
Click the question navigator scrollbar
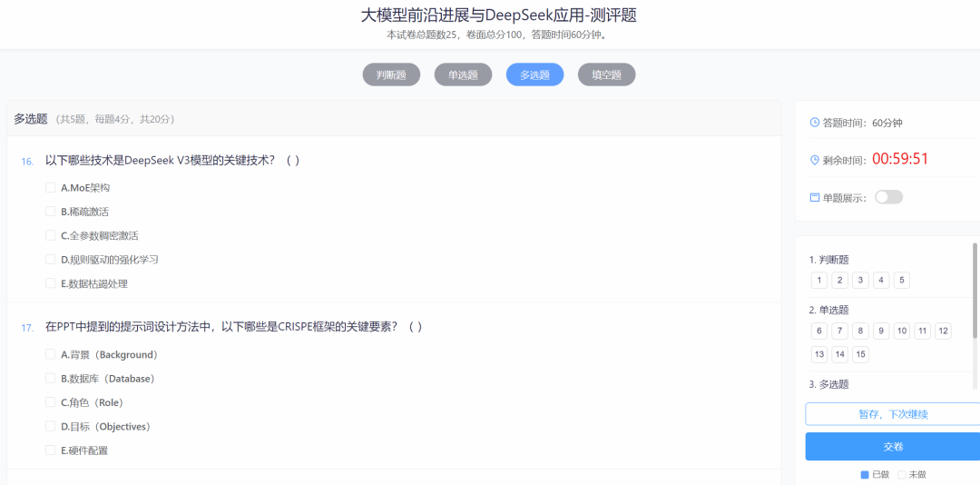click(975, 291)
